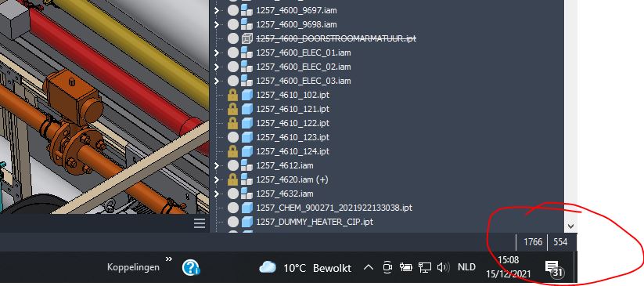644x286 pixels.
Task: Click part cube icon of 1257_4610_123.ipt
Action: pyautogui.click(x=246, y=137)
